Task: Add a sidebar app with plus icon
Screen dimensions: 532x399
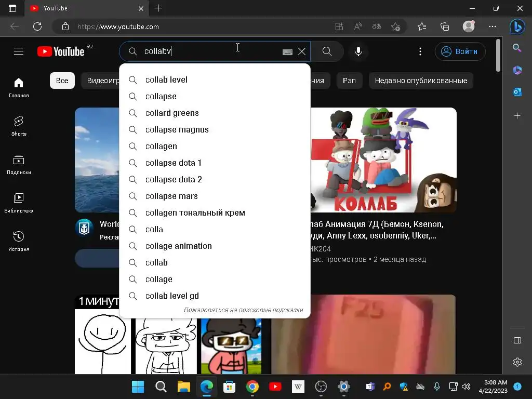Action: [x=517, y=116]
